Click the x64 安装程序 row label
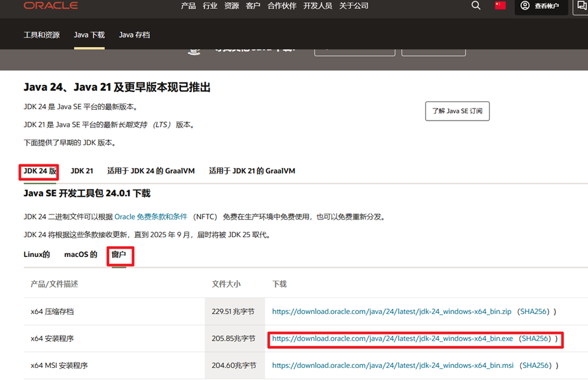Image resolution: width=588 pixels, height=380 pixels. [52, 338]
